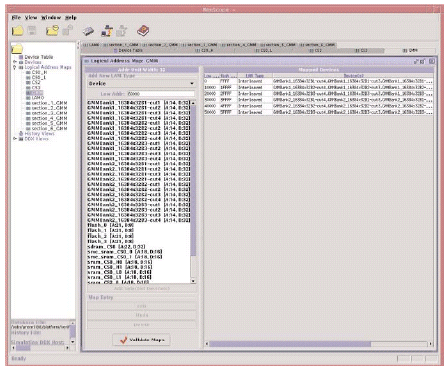This screenshot has width=447, height=369.
Task: Expand the DBX Views tree node
Action: coord(15,139)
